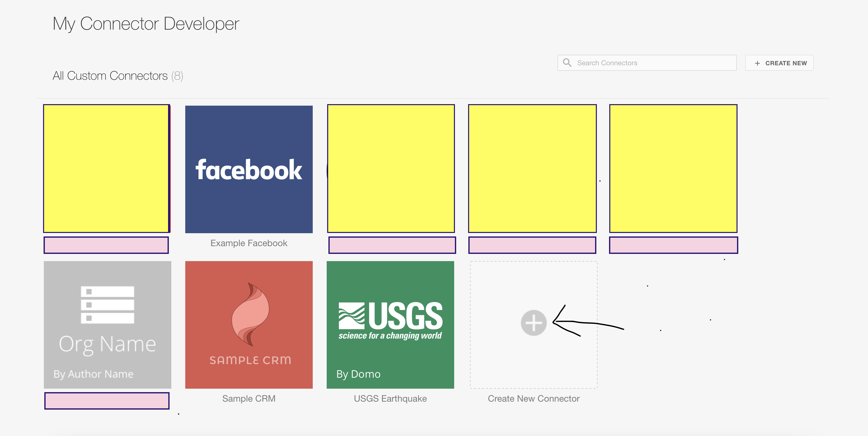Viewport: 868px width, 436px height.
Task: Open the facebook logo tile
Action: (x=249, y=169)
